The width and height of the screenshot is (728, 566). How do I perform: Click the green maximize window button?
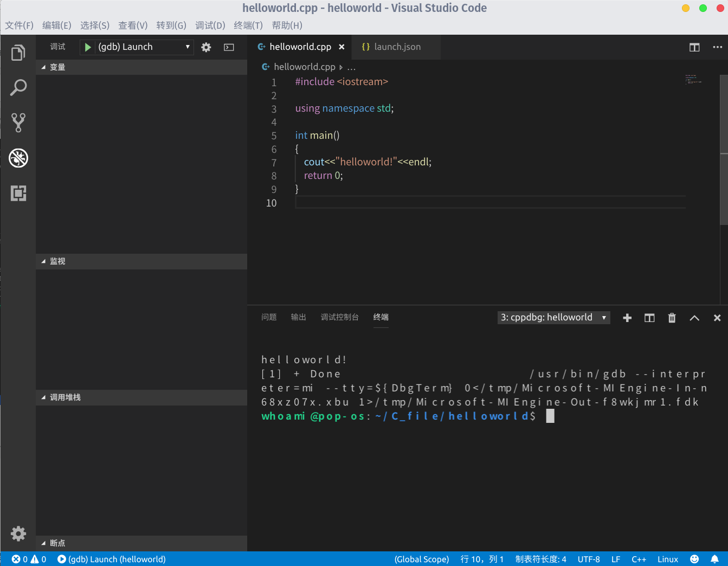pyautogui.click(x=703, y=8)
